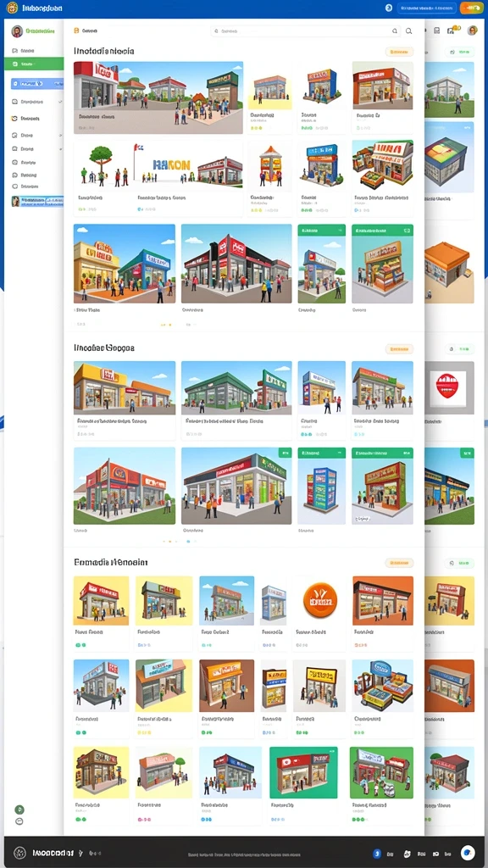488x868 pixels.
Task: Open the black-roofed store with red sign thumbnail
Action: point(236,264)
